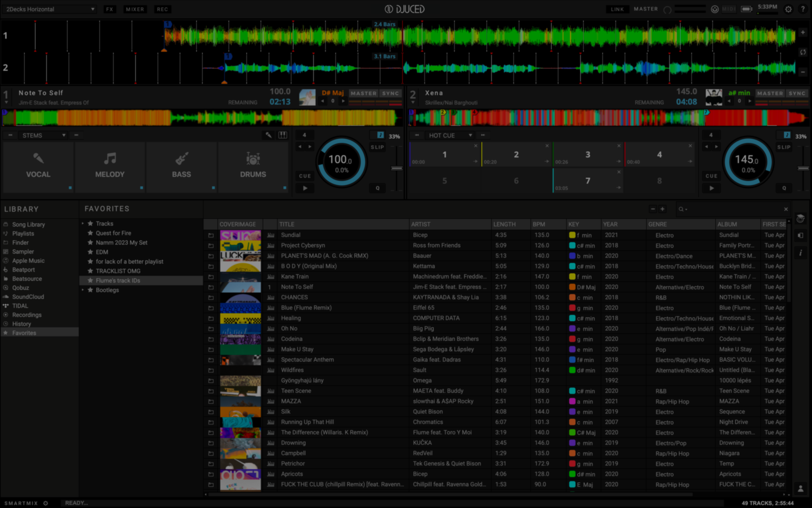Toggle SYNC on deck 2
This screenshot has width=812, height=508.
point(797,93)
